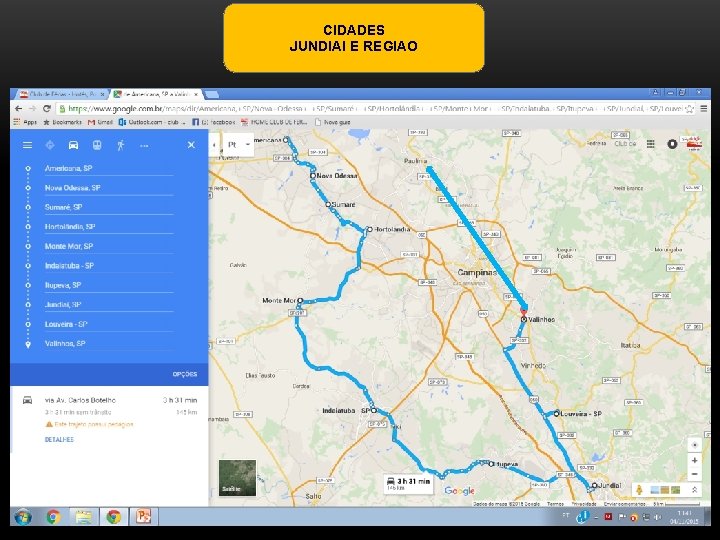Expand the imagery bar double chevron
This screenshot has width=720, height=540.
click(694, 490)
